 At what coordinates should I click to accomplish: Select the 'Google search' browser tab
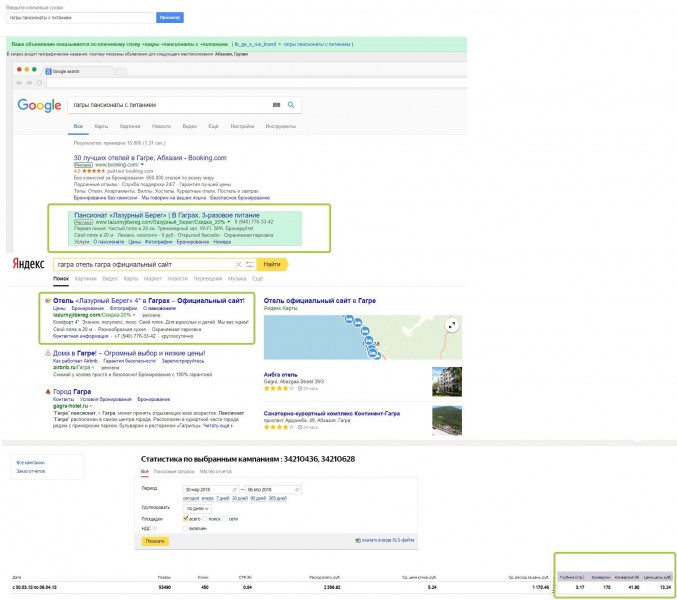(79, 71)
